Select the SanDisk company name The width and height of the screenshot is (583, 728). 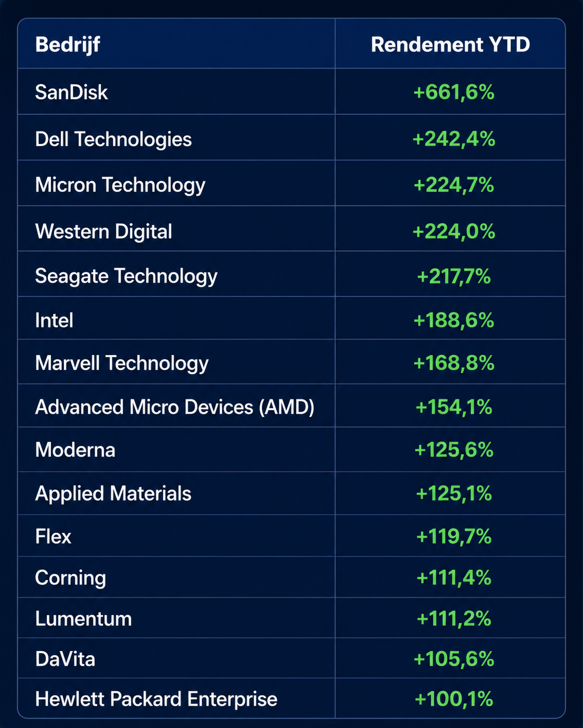click(72, 92)
